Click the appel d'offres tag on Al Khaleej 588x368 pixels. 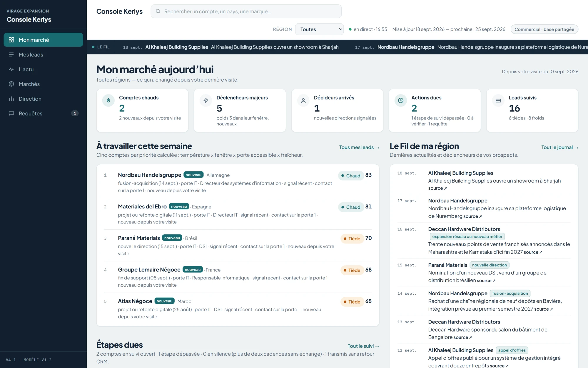(x=512, y=350)
